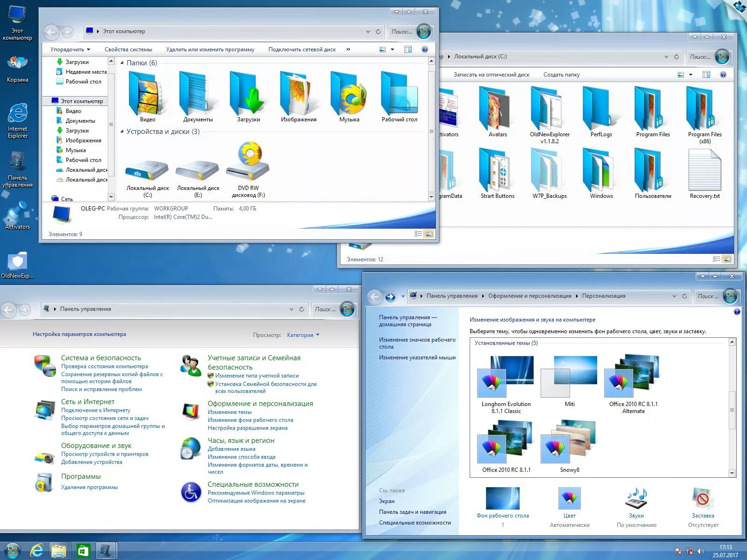Open the Strart Buttons folder
Viewport: 747px width, 560px height.
(x=498, y=174)
